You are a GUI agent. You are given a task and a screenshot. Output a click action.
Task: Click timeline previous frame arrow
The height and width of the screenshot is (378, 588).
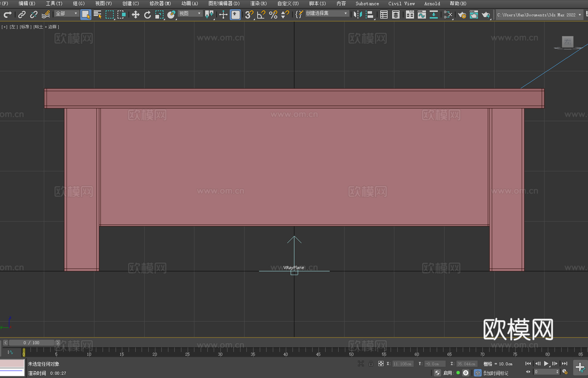tap(6, 343)
